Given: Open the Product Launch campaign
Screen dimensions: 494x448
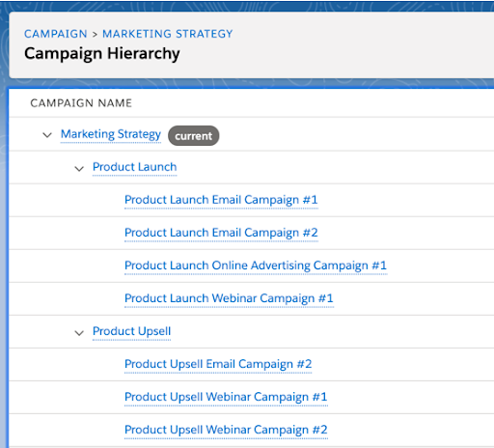Looking at the screenshot, I should coord(135,167).
